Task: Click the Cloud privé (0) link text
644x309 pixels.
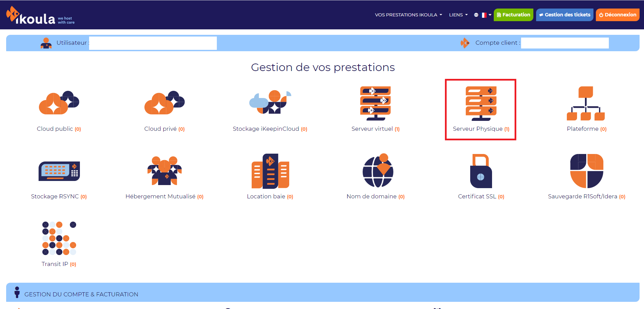Action: point(165,129)
